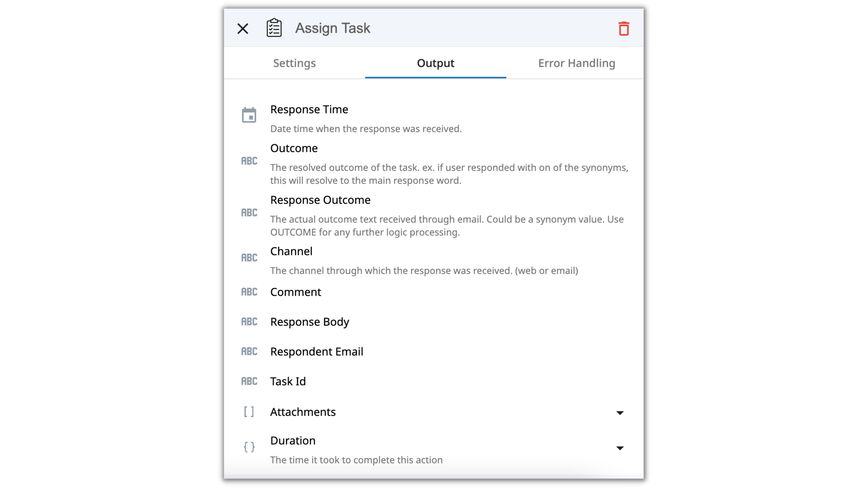868x488 pixels.
Task: Select the Response Outcome output item
Action: [320, 200]
